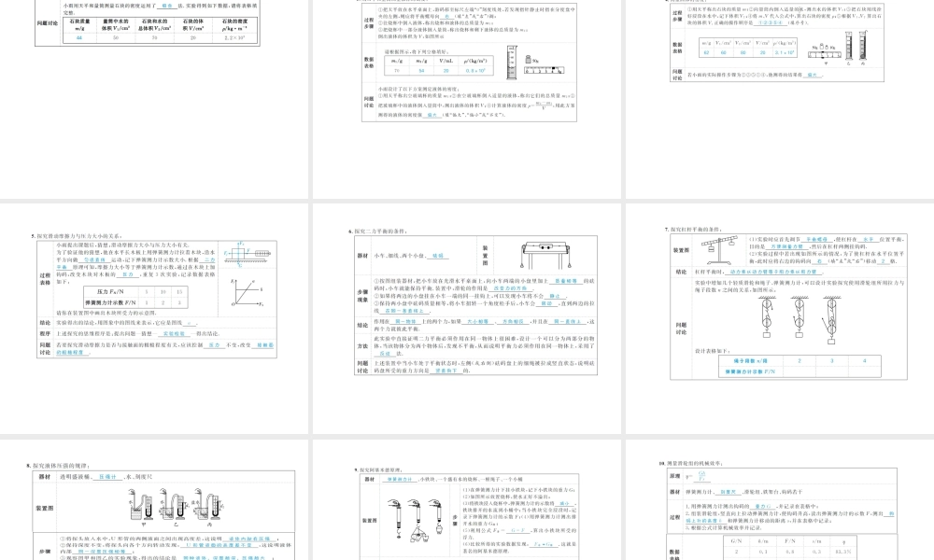Select '过程表格' row label on page 5
Viewport: 934px width, 560px height.
(45, 279)
